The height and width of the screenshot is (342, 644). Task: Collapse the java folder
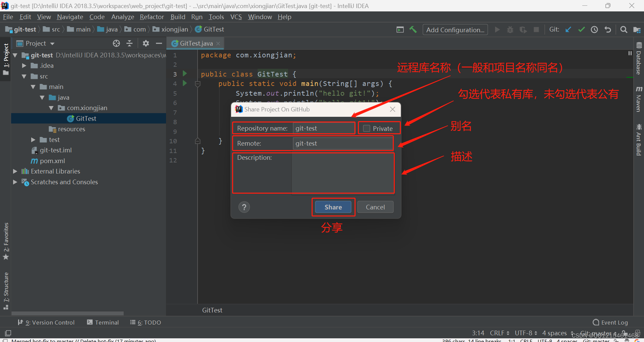click(42, 97)
